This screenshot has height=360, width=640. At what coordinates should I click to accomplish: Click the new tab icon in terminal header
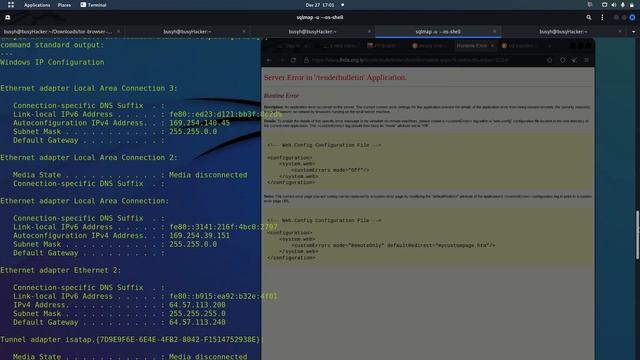[8, 18]
